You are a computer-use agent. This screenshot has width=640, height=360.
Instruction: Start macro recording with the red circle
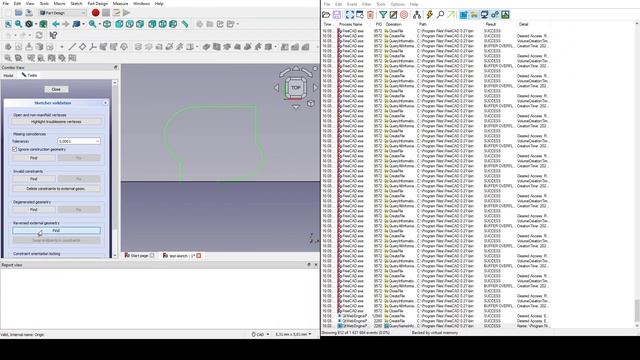95,13
